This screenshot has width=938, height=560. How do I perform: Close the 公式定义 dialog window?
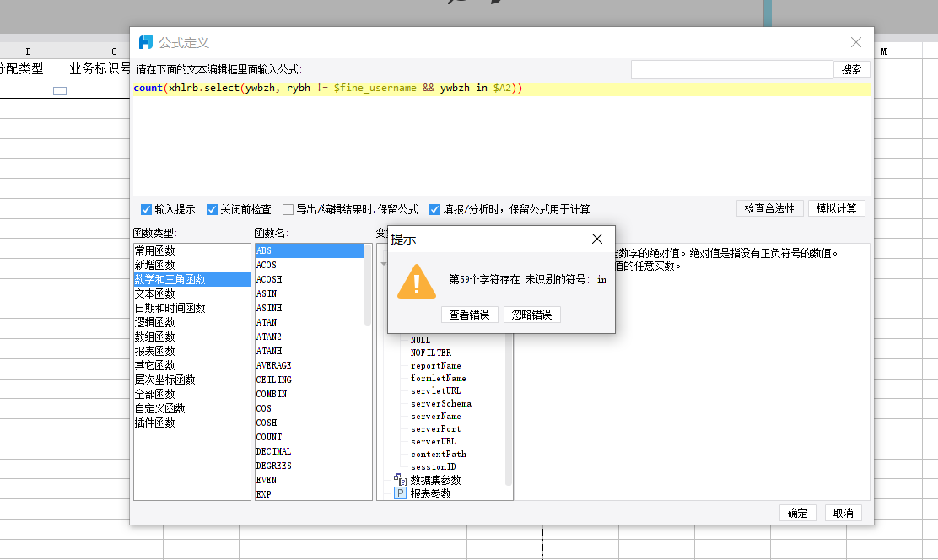[x=856, y=42]
